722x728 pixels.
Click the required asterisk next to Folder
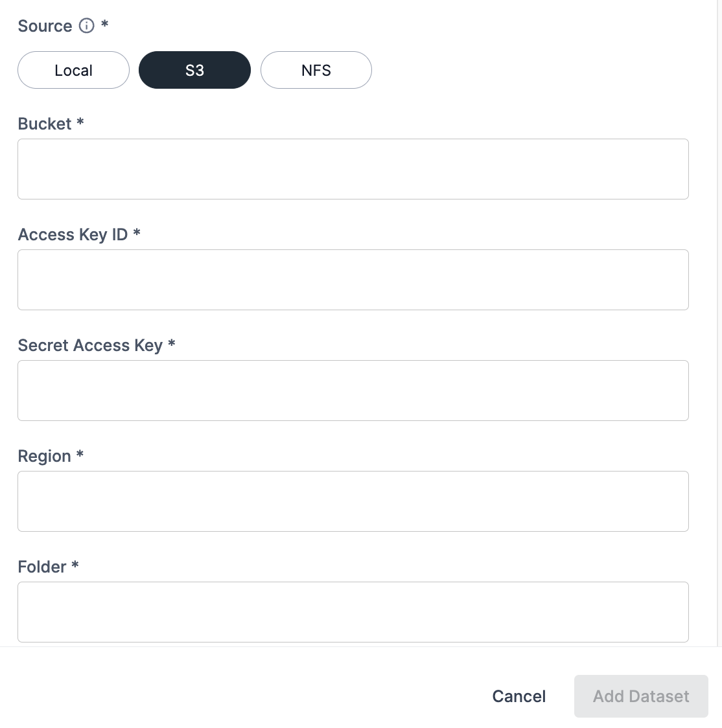point(75,565)
